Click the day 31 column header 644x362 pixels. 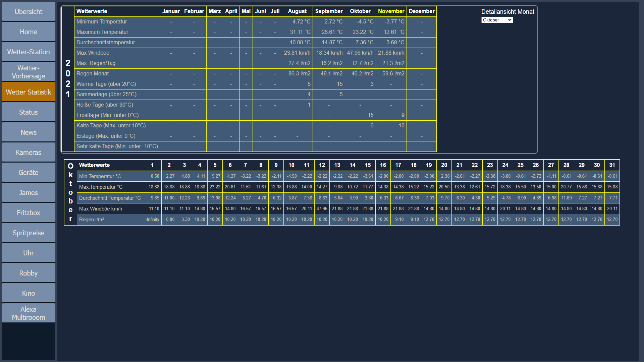click(612, 165)
